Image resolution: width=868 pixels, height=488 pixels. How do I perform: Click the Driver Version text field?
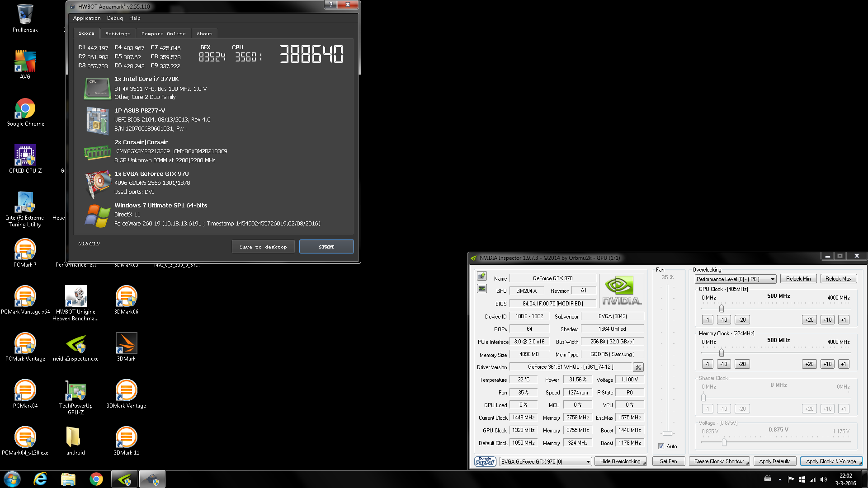tap(571, 367)
